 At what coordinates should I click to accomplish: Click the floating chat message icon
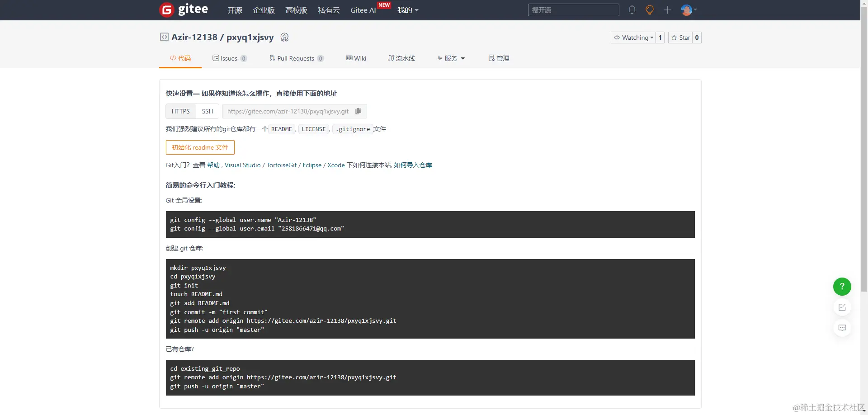(842, 328)
